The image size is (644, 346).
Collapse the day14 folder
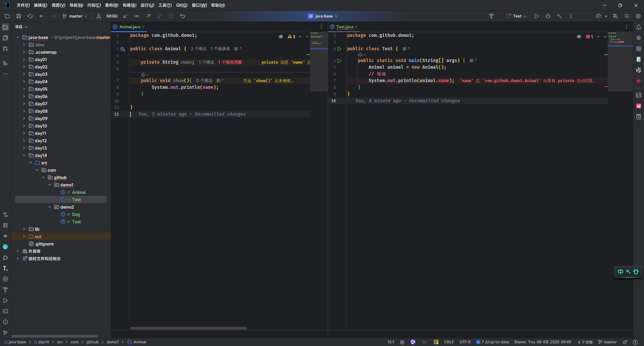pos(24,155)
